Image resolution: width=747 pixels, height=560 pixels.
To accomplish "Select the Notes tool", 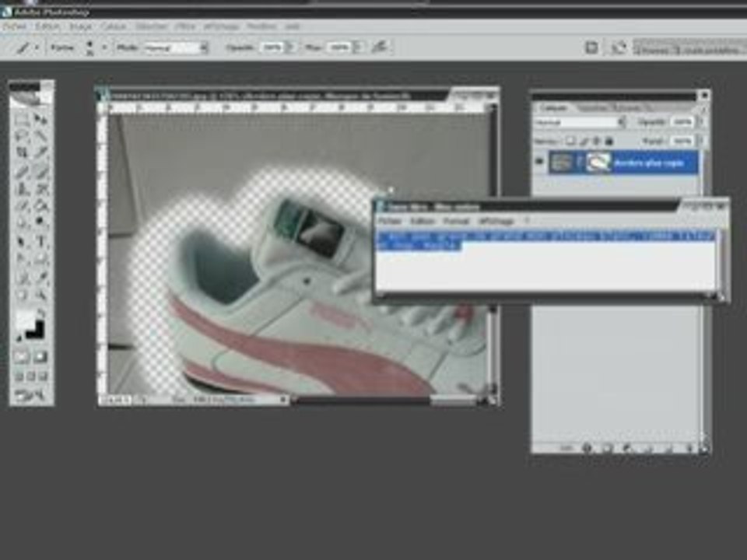I will (22, 278).
